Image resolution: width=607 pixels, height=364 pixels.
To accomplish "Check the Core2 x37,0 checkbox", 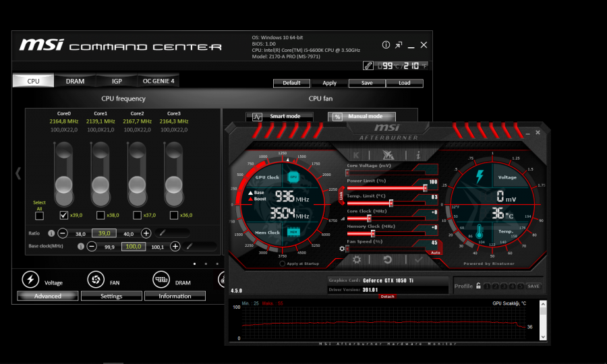I will (x=137, y=215).
